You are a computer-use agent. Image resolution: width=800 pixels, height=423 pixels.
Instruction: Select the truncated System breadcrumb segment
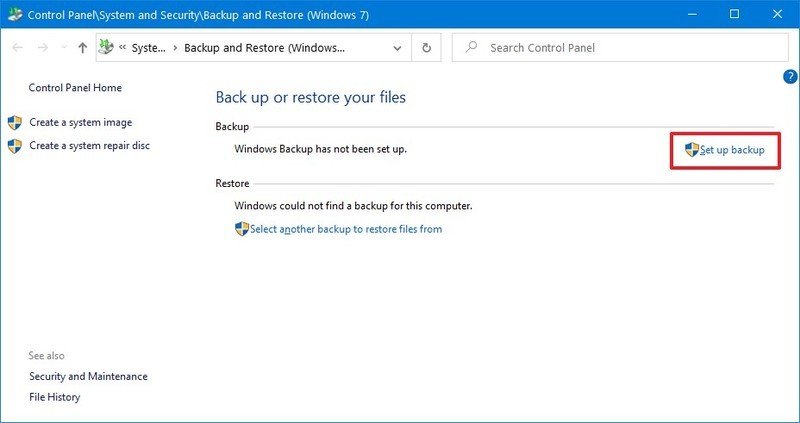148,48
